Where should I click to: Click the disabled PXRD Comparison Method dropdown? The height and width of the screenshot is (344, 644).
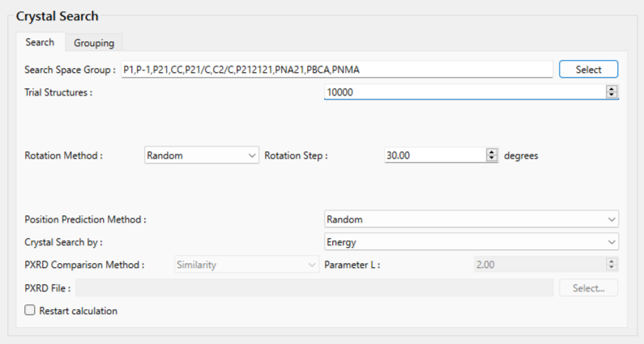[x=246, y=264]
